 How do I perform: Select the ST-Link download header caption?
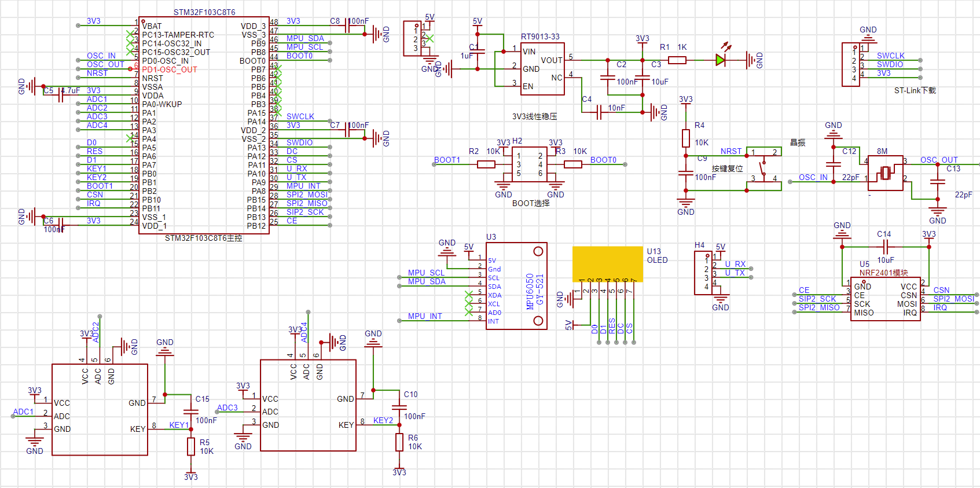pyautogui.click(x=915, y=90)
